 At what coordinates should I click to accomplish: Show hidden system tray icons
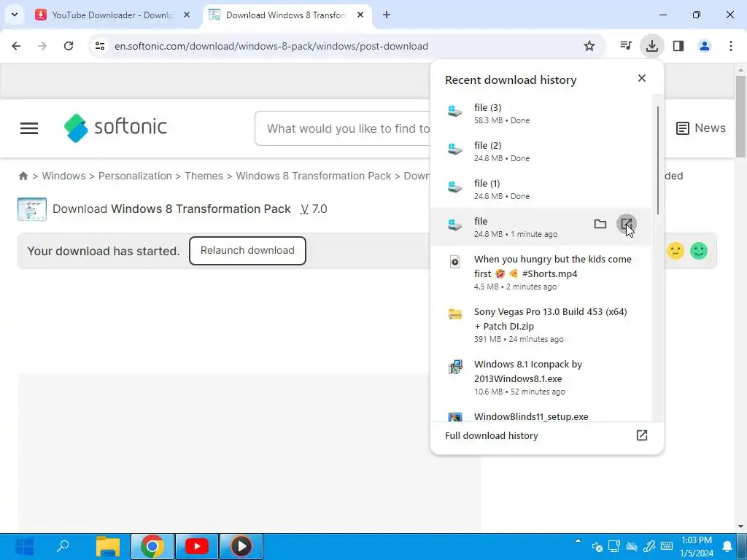point(578,541)
